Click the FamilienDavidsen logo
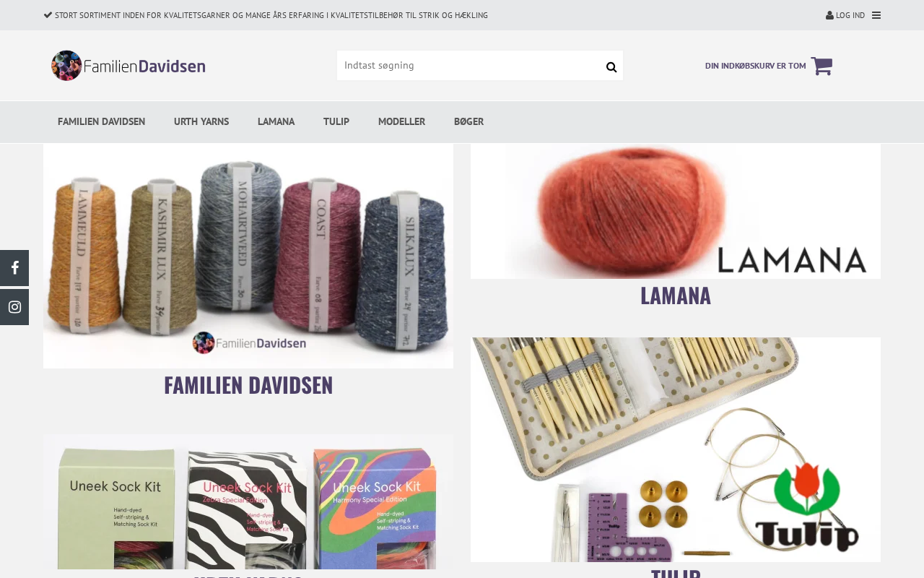Screen dimensions: 924x578 [128, 66]
